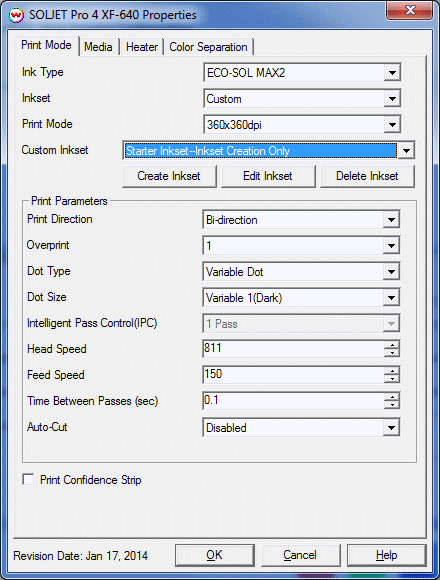This screenshot has height=580, width=440.
Task: Open the Color Separation tab
Action: (209, 47)
